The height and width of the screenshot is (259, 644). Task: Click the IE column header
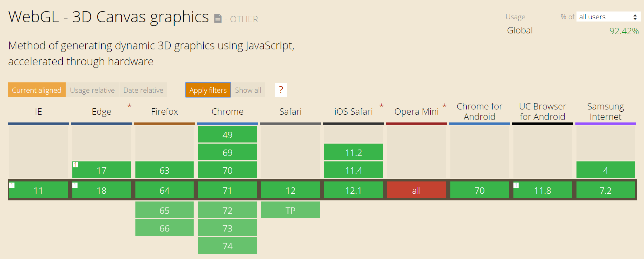(39, 112)
